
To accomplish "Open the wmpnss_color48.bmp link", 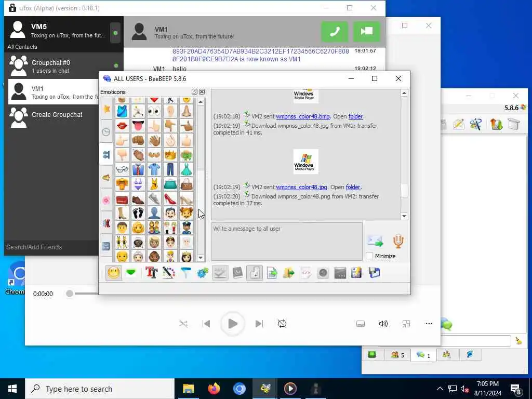I will point(303,116).
